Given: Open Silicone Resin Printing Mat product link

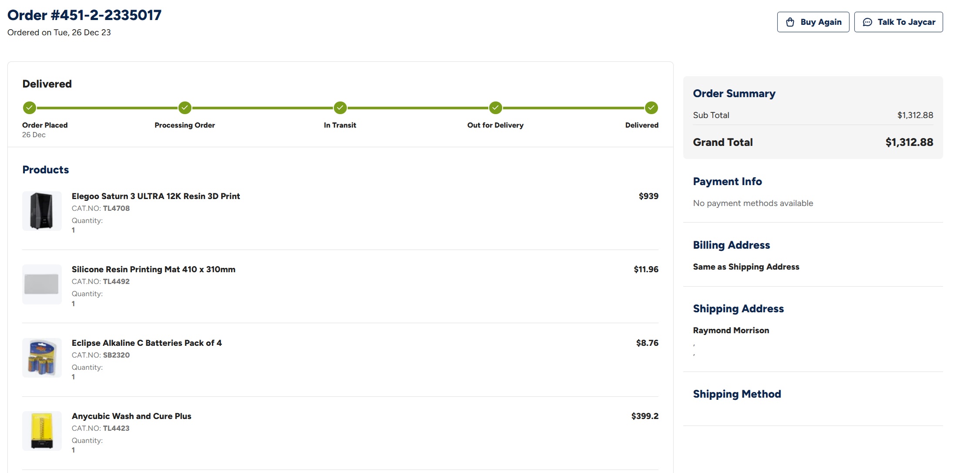Looking at the screenshot, I should coord(154,269).
